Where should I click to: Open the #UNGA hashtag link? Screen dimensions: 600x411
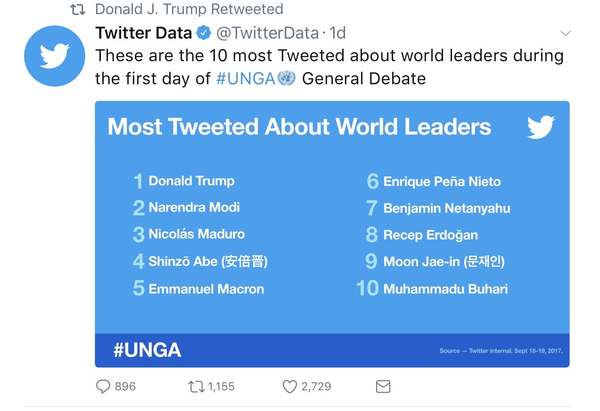246,78
